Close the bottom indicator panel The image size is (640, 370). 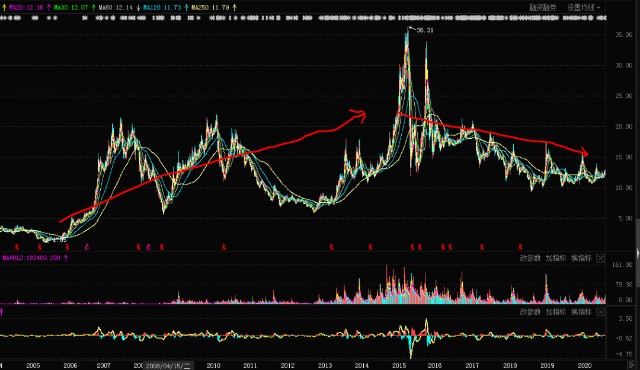pos(600,312)
